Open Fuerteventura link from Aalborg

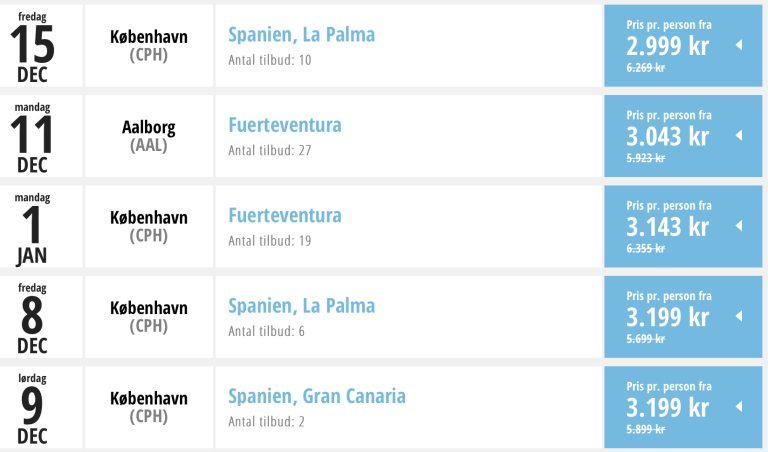pyautogui.click(x=284, y=125)
